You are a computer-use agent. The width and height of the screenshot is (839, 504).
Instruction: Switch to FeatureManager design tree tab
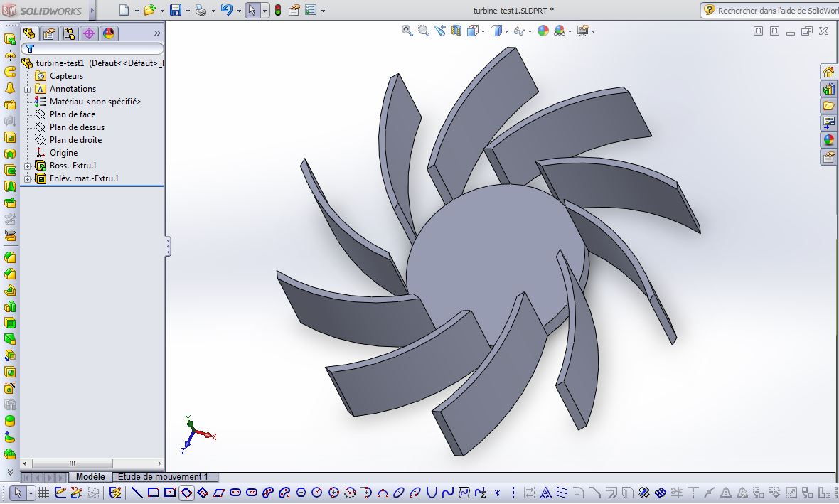[29, 33]
